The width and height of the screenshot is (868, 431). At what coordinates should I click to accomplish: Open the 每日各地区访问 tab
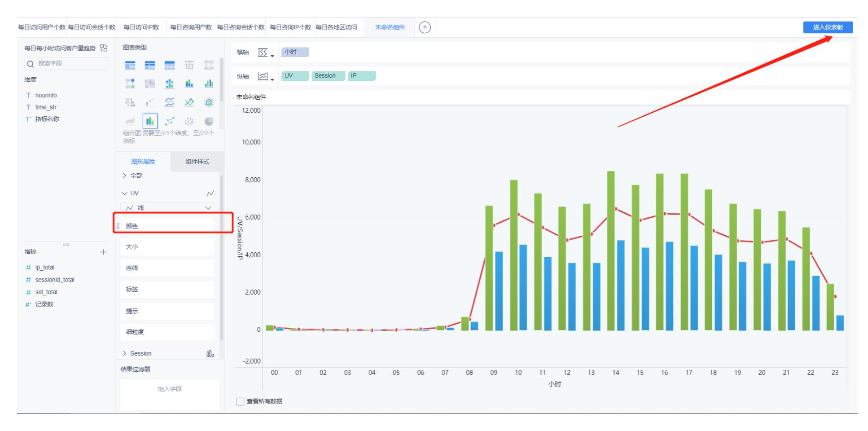pyautogui.click(x=339, y=27)
